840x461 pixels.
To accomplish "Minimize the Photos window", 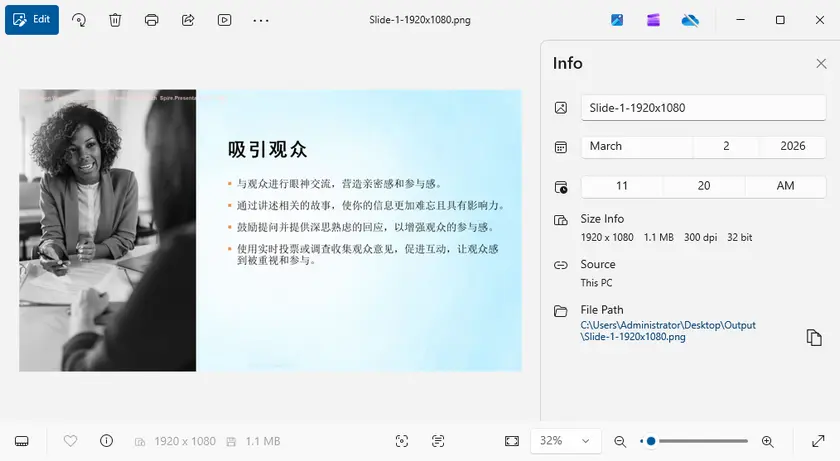I will (x=740, y=20).
